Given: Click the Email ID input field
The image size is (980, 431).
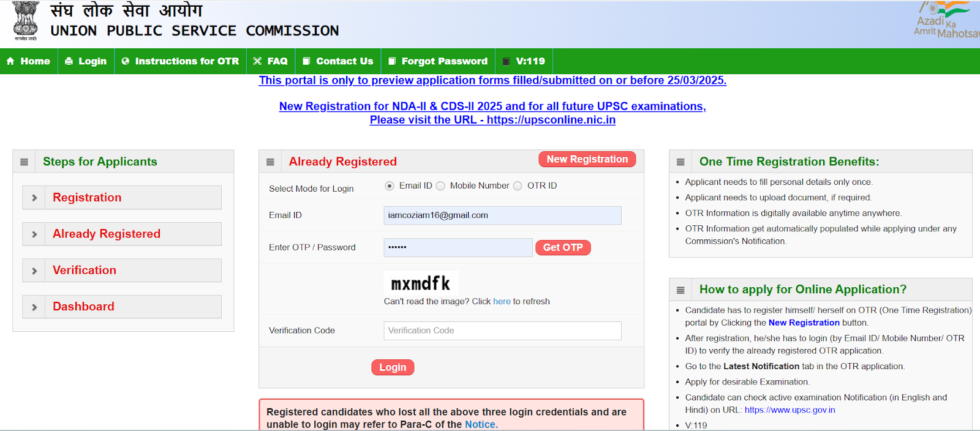Looking at the screenshot, I should tap(503, 215).
